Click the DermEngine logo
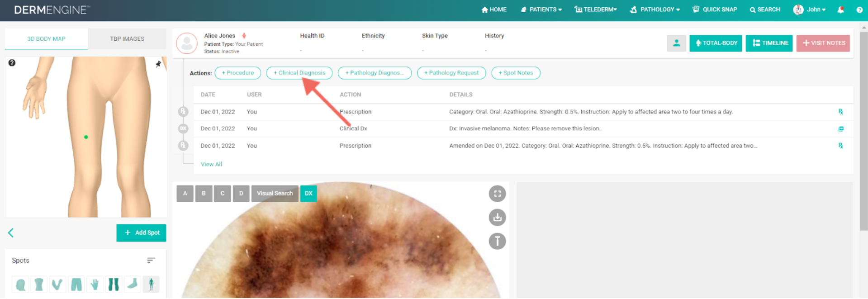The height and width of the screenshot is (299, 868). pyautogui.click(x=52, y=10)
